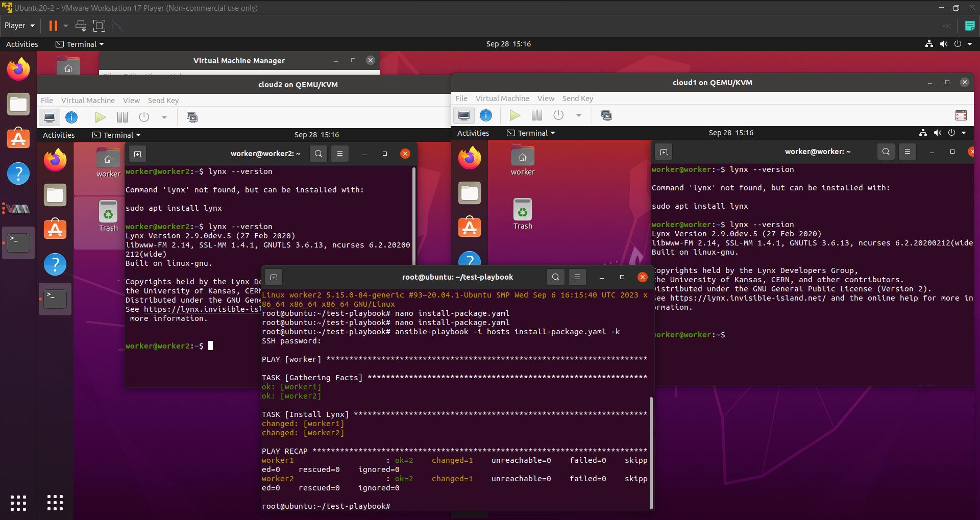This screenshot has width=980, height=520.
Task: Open Terminal from the host dock
Action: tap(18, 243)
